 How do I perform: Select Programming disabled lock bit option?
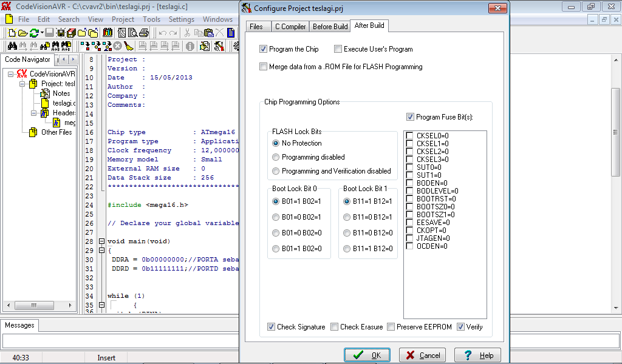[x=276, y=157]
